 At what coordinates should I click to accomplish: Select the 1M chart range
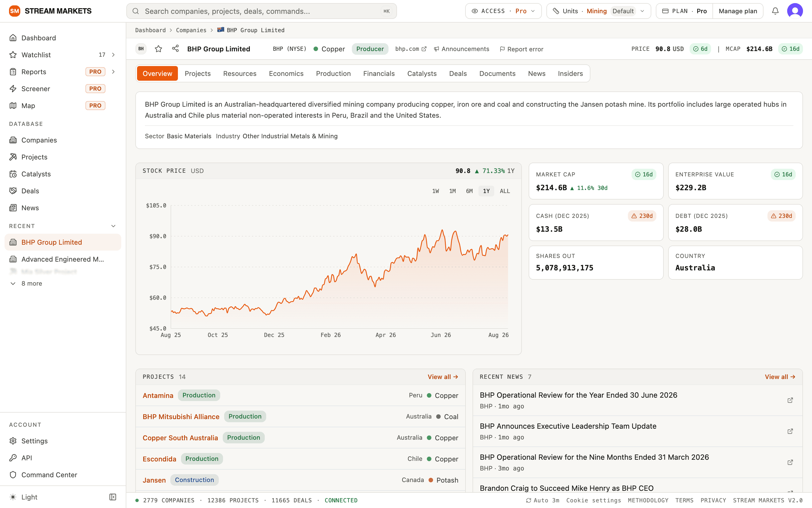(452, 191)
